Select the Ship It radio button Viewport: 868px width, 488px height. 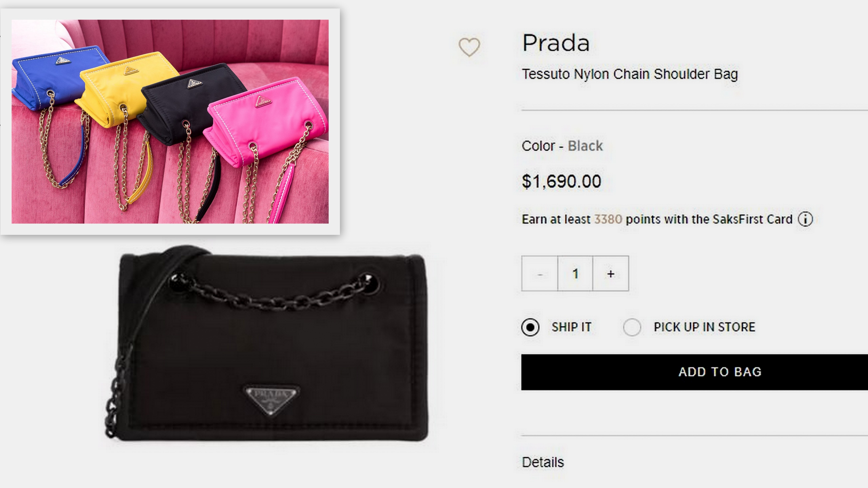[530, 327]
